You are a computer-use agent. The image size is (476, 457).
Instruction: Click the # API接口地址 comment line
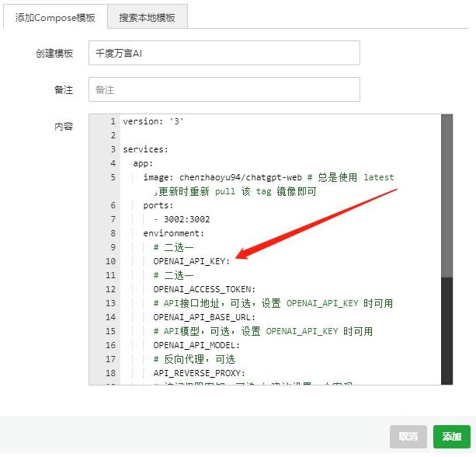(x=273, y=303)
